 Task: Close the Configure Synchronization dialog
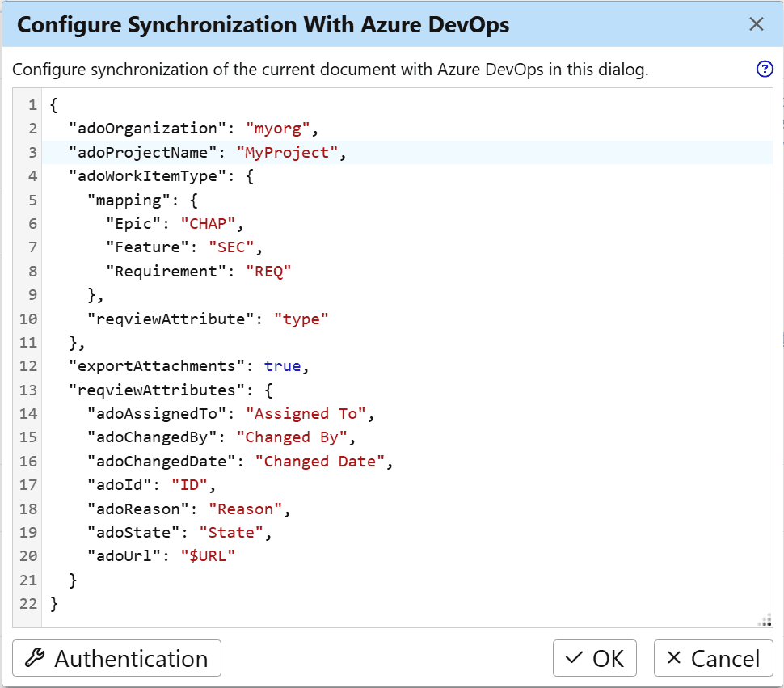pyautogui.click(x=756, y=24)
